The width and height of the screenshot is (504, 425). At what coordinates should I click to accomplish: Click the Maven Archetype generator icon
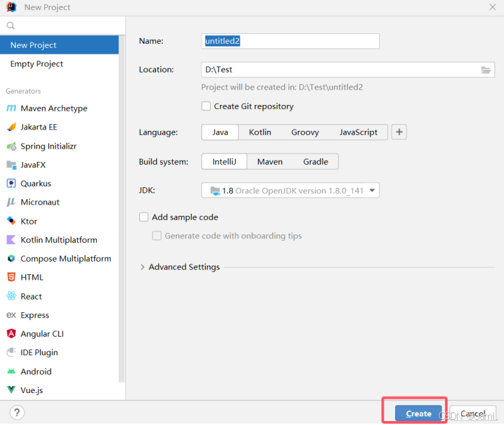tap(11, 108)
